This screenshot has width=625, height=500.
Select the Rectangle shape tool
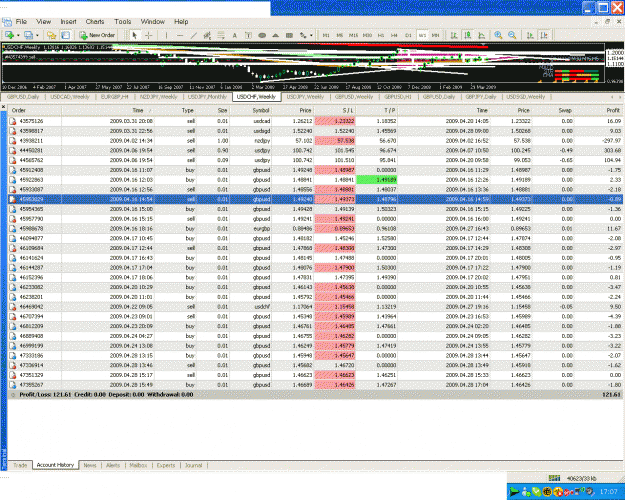(x=289, y=35)
